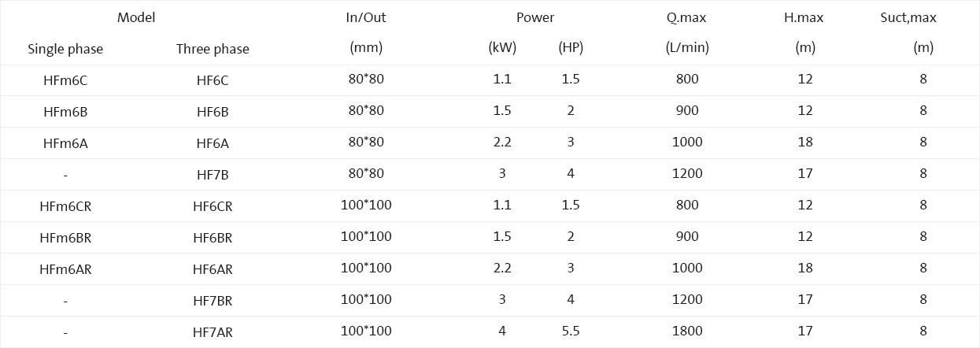This screenshot has height=348, width=980.
Task: Click the HF6CR model cell
Action: coord(213,206)
